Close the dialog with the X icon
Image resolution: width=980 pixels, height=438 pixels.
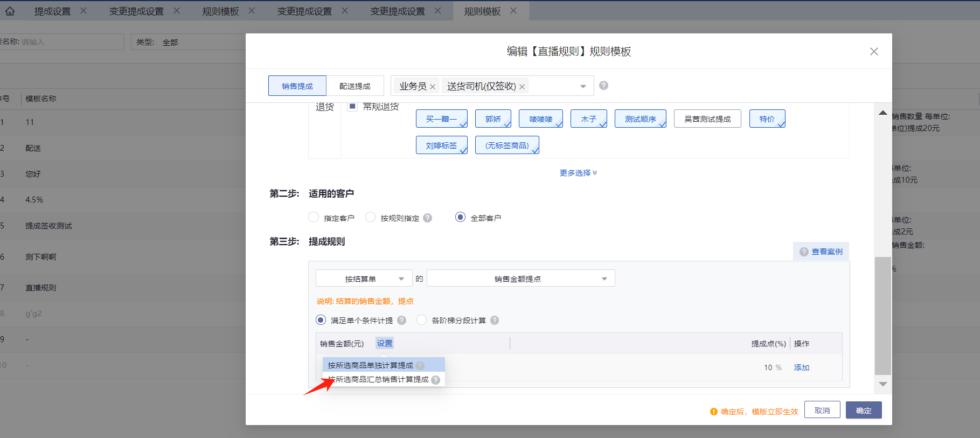(x=874, y=51)
